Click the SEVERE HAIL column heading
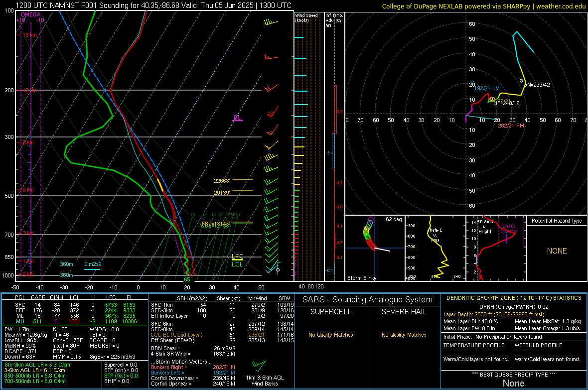 (x=404, y=312)
